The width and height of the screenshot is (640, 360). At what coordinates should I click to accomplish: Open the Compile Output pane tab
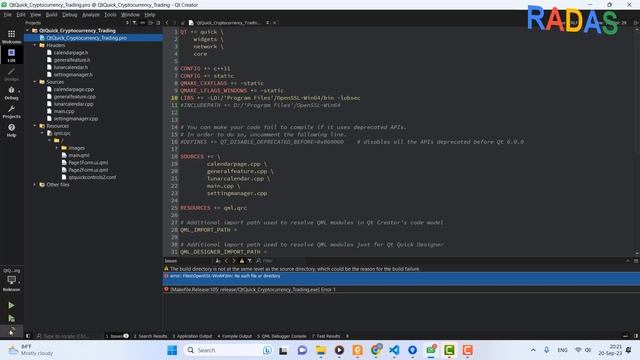coord(235,336)
